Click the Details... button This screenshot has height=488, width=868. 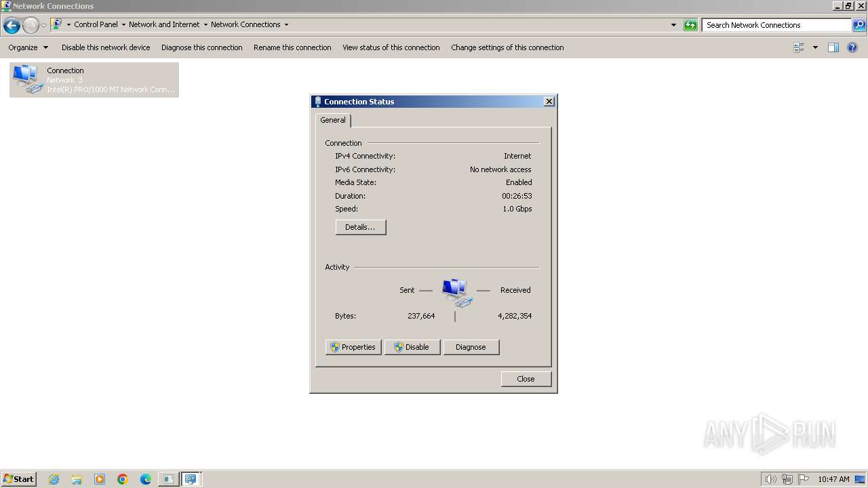361,227
